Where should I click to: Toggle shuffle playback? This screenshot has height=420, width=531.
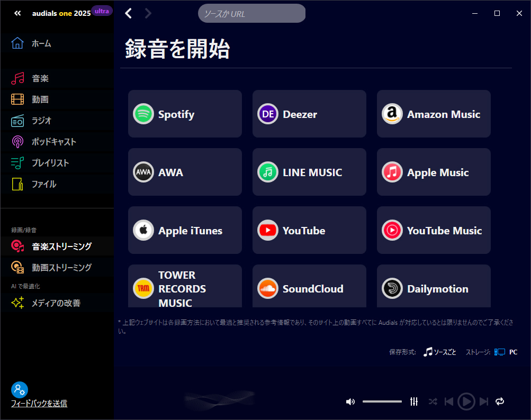tap(433, 401)
